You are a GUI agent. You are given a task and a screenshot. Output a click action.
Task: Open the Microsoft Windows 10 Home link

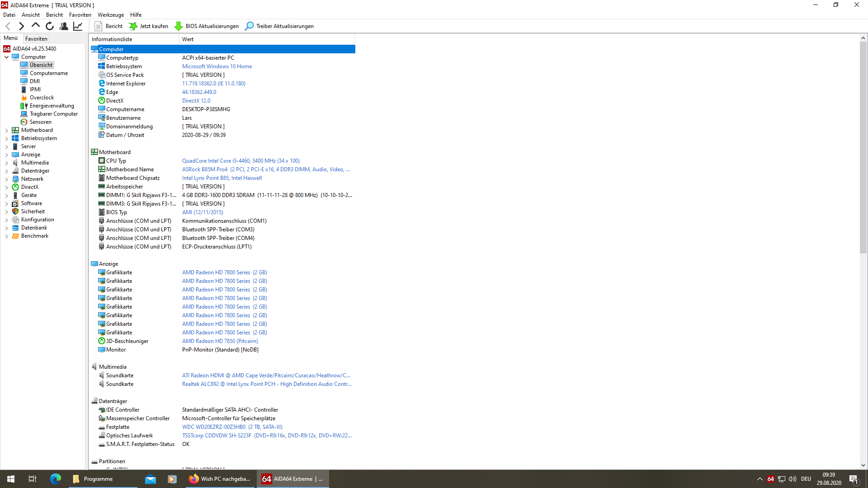(217, 66)
